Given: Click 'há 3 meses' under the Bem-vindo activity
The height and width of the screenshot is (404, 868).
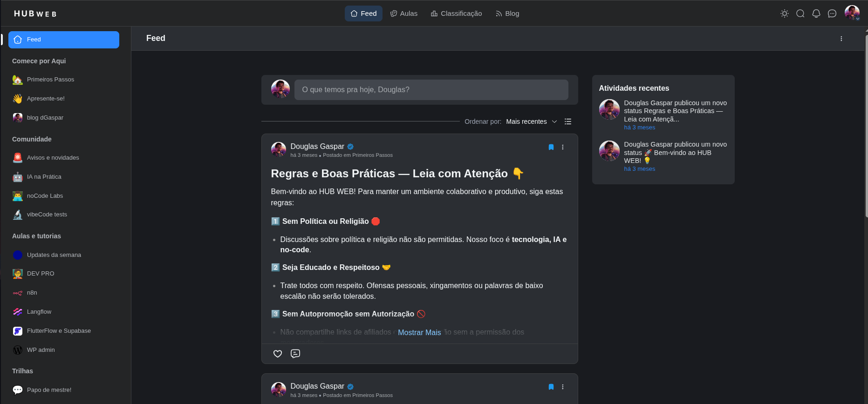Looking at the screenshot, I should (639, 169).
